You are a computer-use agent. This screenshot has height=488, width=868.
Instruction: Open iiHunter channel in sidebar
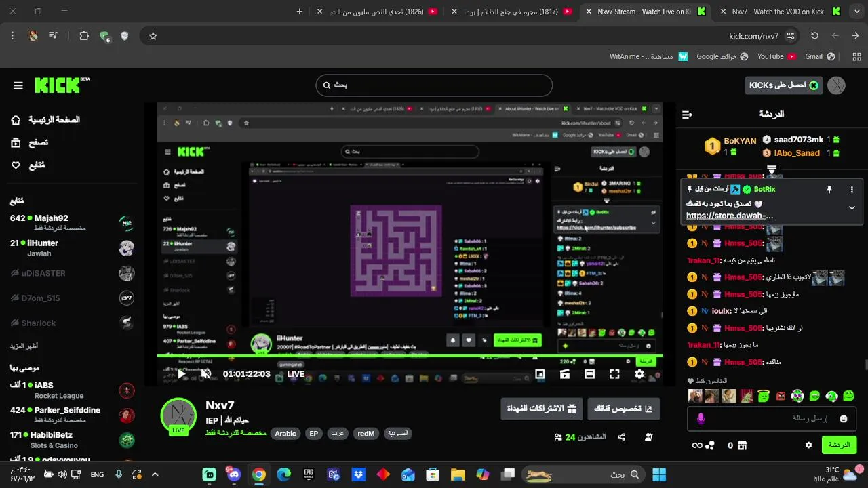72,247
